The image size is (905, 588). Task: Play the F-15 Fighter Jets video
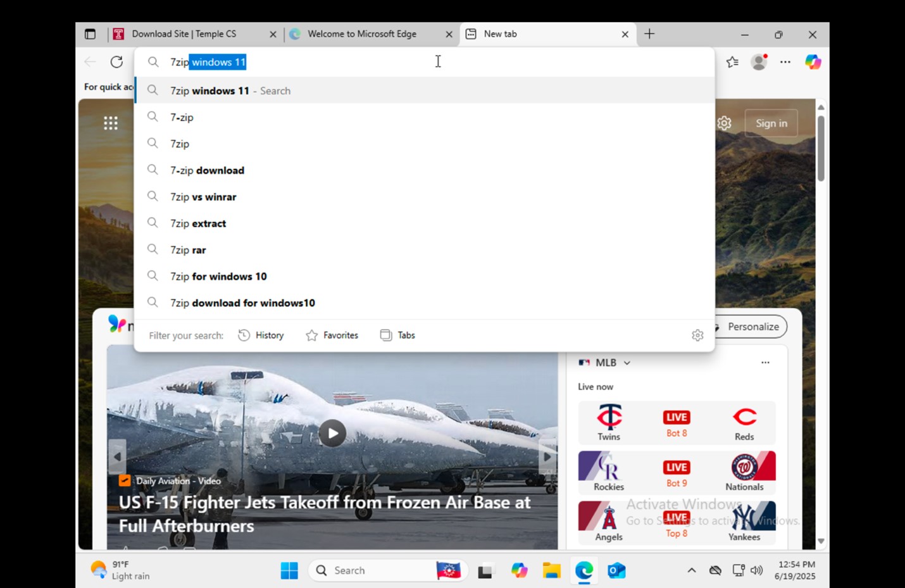pyautogui.click(x=332, y=434)
